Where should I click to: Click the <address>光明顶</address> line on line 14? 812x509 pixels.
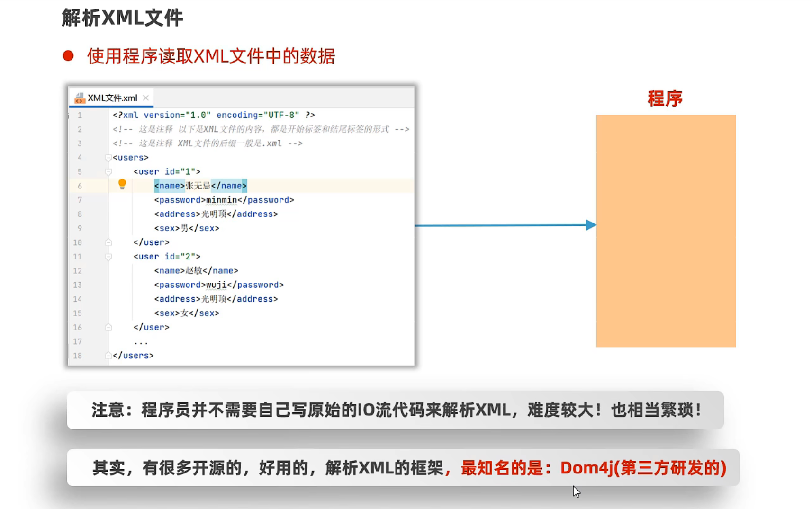[x=216, y=299]
